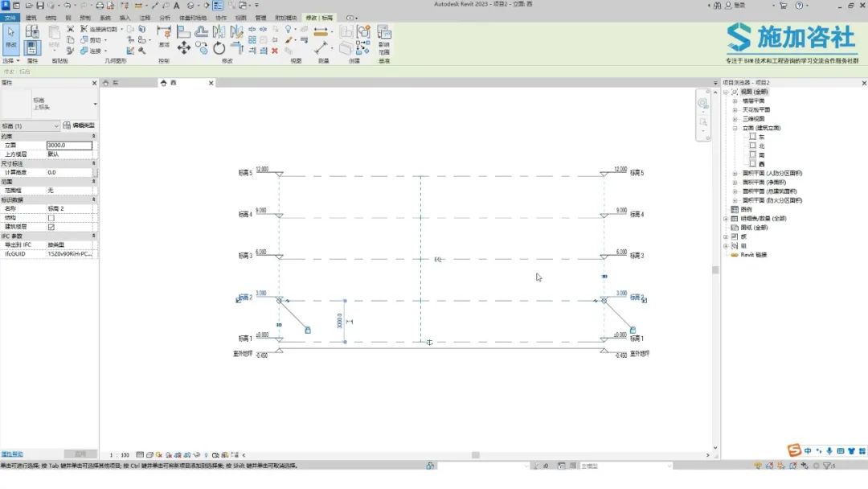
Task: Click the 立面 value field showing 3000.0
Action: tap(69, 145)
